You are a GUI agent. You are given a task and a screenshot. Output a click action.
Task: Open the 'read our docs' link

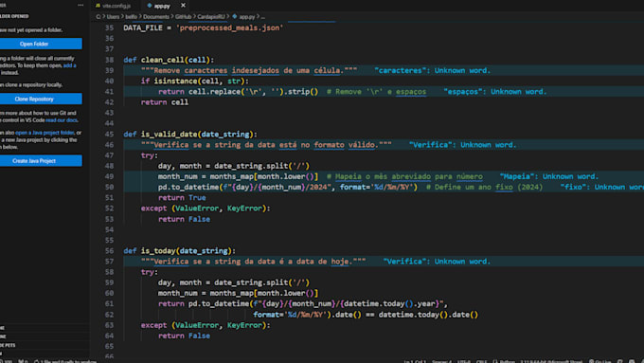(62, 120)
